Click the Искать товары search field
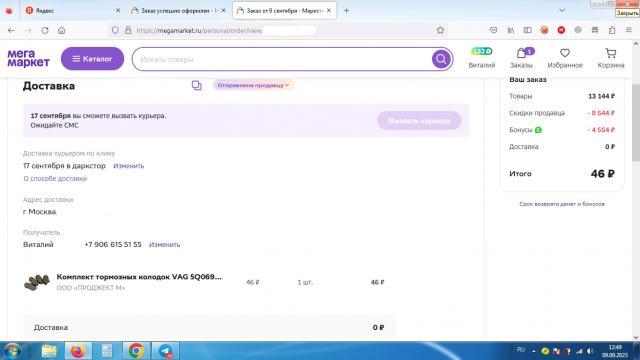This screenshot has width=640, height=360. [282, 59]
